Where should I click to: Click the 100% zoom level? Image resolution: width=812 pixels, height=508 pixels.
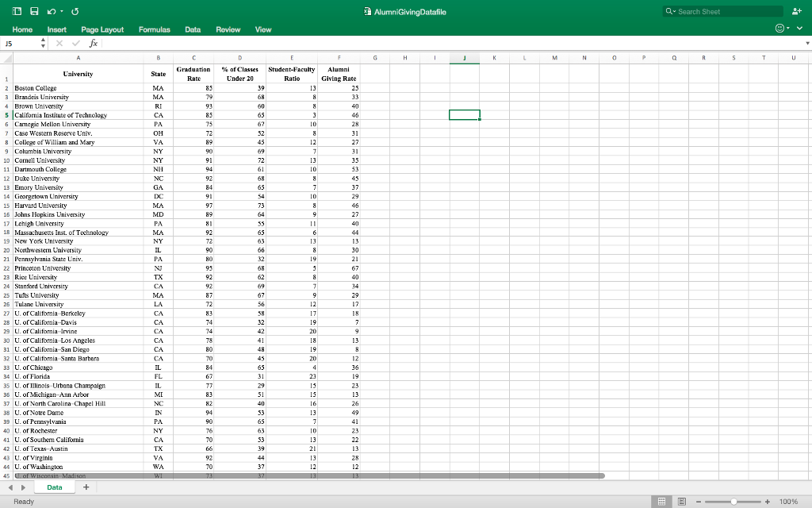coord(789,502)
